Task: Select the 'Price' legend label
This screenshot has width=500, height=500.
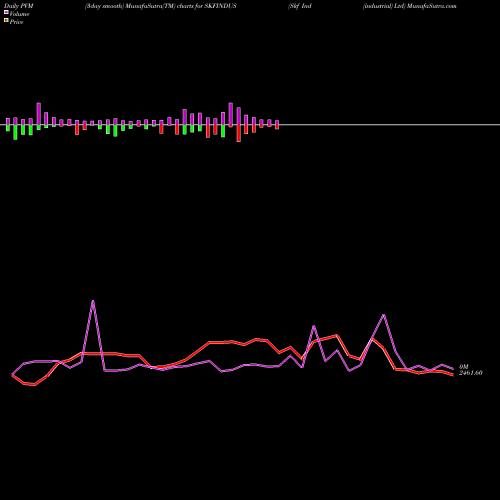Action: click(16, 22)
